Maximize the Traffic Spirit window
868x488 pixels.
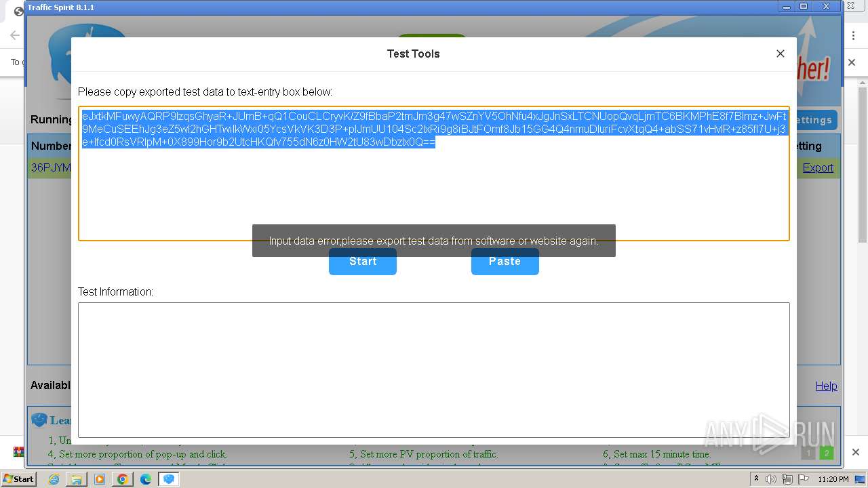coord(804,6)
